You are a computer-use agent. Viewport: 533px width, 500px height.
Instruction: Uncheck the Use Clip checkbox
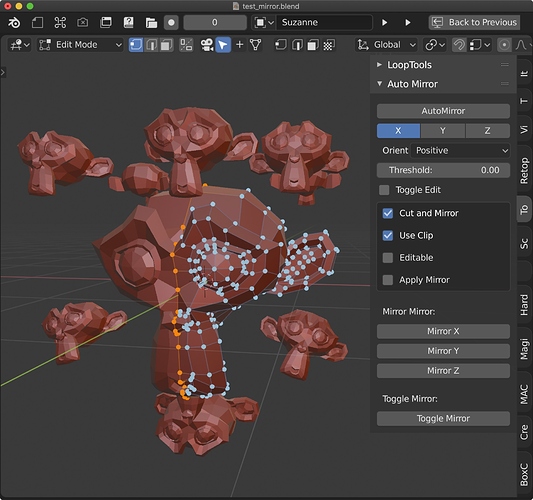pos(388,236)
